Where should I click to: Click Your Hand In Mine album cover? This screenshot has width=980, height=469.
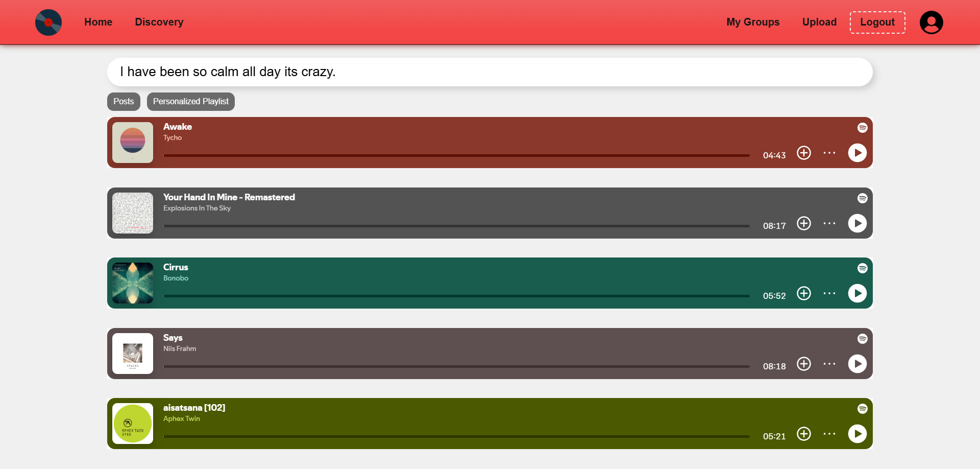click(x=133, y=213)
